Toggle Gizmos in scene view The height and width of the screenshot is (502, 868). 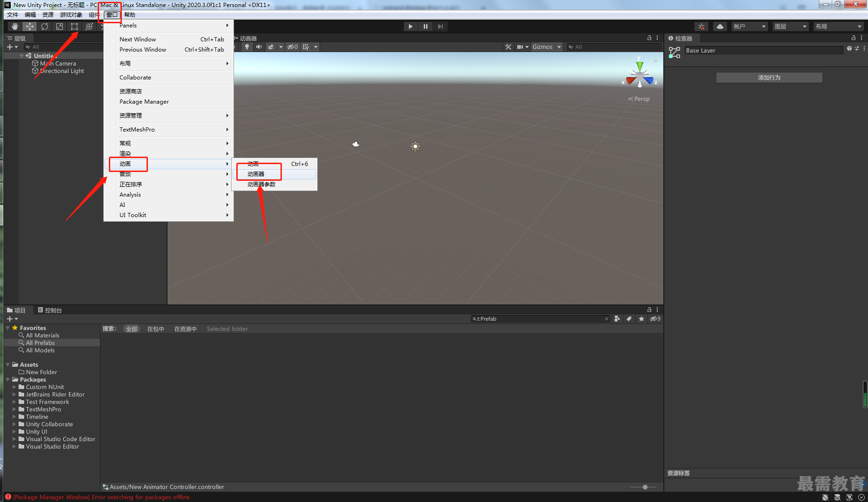[x=542, y=47]
